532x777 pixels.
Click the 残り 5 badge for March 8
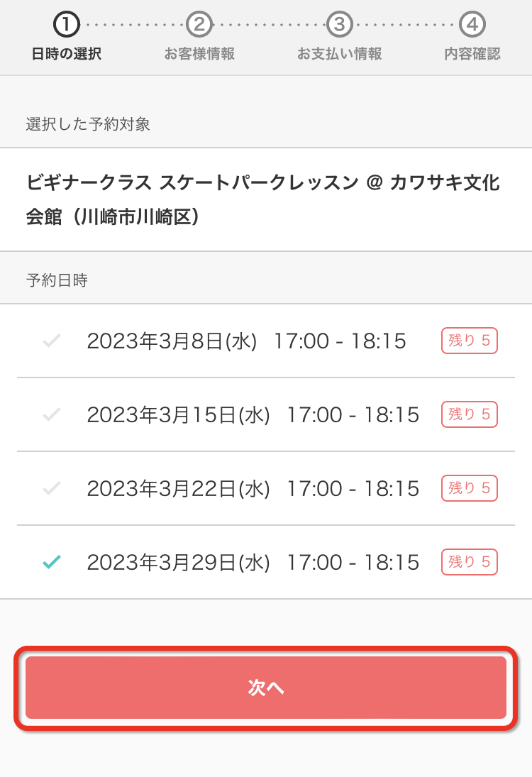click(x=469, y=341)
